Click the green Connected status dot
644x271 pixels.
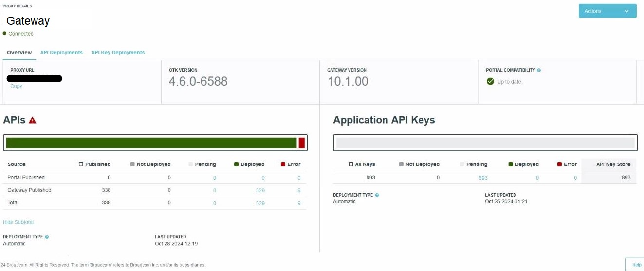pyautogui.click(x=5, y=34)
